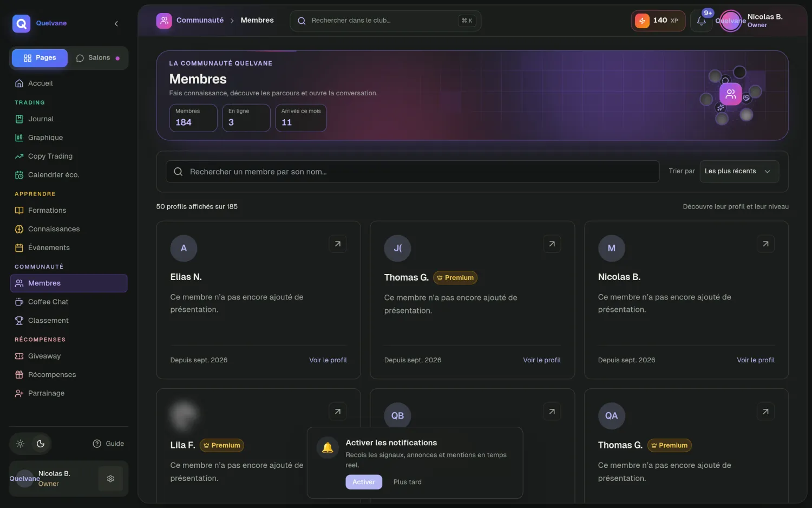The width and height of the screenshot is (812, 508).
Task: Open QA member card arrow icon
Action: point(765,412)
